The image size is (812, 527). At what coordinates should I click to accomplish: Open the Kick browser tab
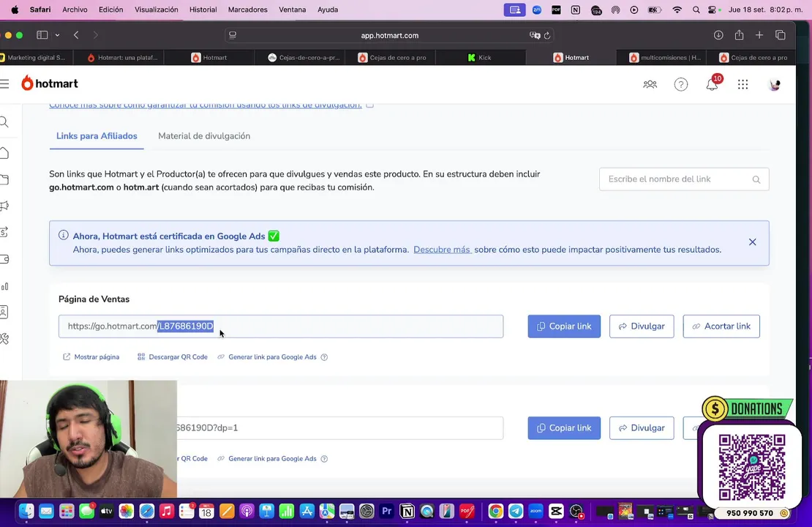[x=480, y=58]
